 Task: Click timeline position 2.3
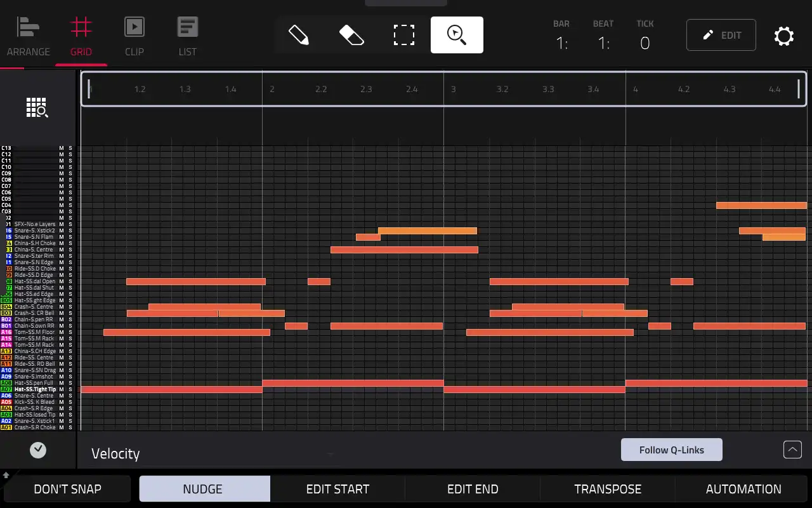click(x=366, y=90)
